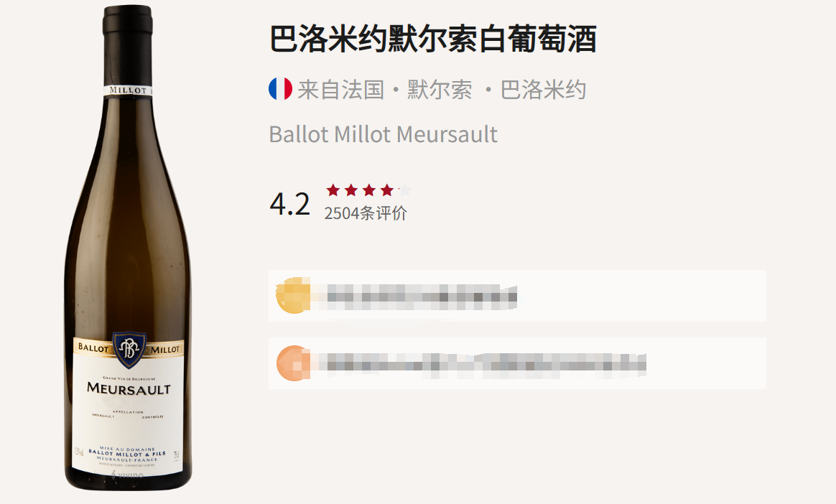Image resolution: width=836 pixels, height=504 pixels.
Task: Click the fourth red rating star
Action: tap(387, 190)
